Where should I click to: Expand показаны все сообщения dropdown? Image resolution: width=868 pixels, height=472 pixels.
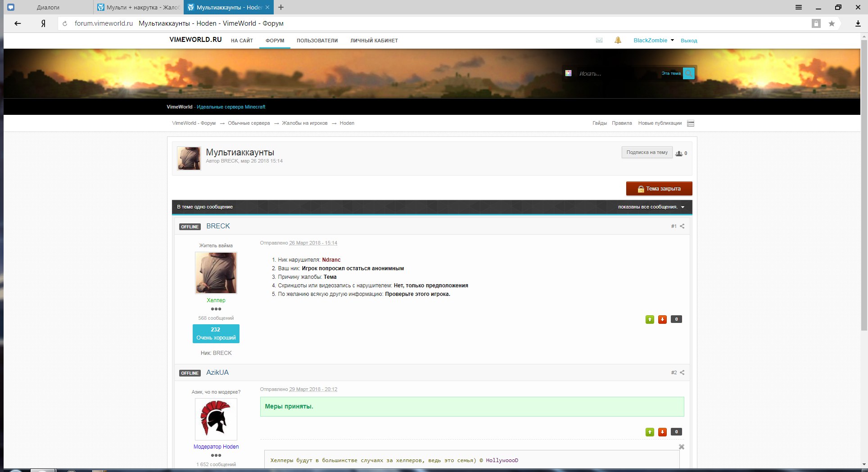(x=651, y=207)
